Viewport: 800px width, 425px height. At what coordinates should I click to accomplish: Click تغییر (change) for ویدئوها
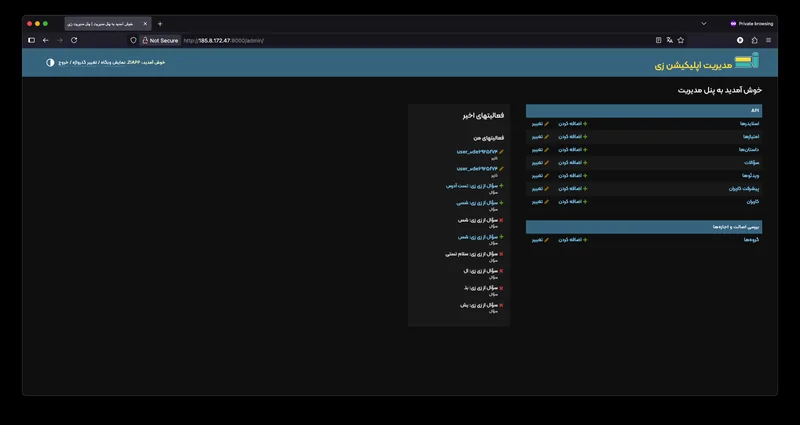pos(540,176)
